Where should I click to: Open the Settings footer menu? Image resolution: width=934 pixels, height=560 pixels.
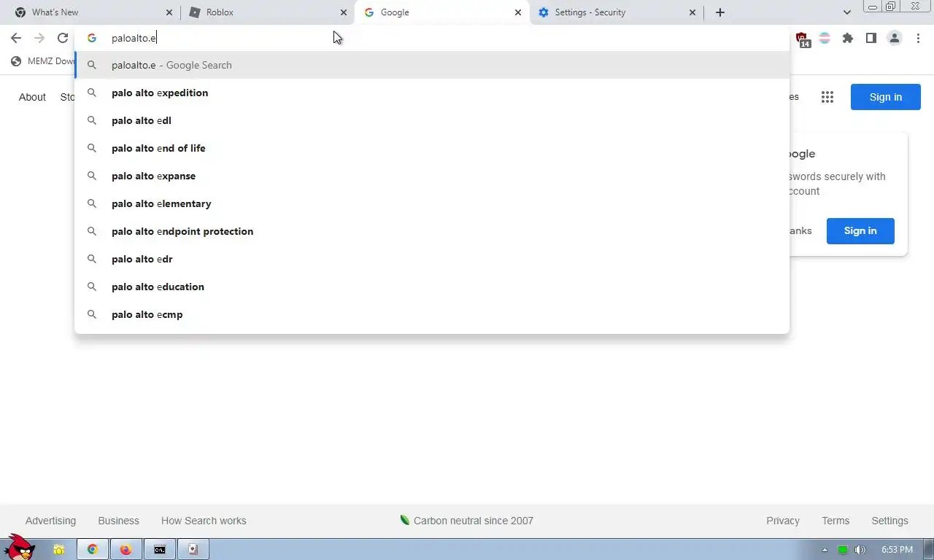tap(889, 521)
